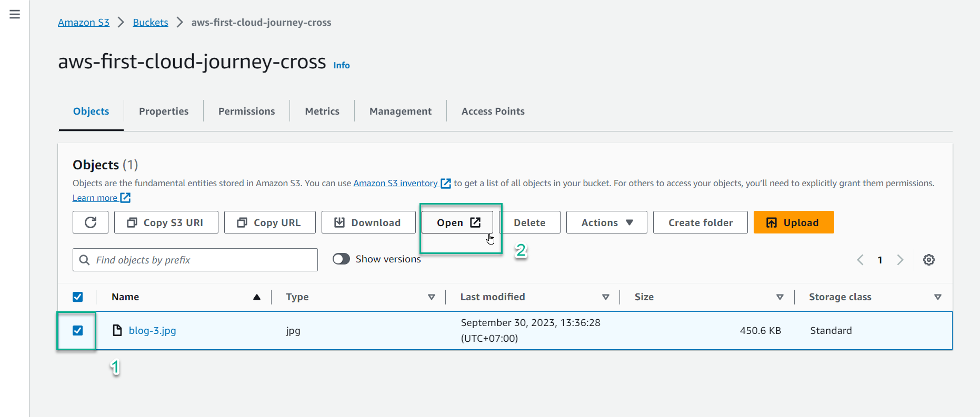
Task: Open preferences gear icon
Action: (929, 260)
